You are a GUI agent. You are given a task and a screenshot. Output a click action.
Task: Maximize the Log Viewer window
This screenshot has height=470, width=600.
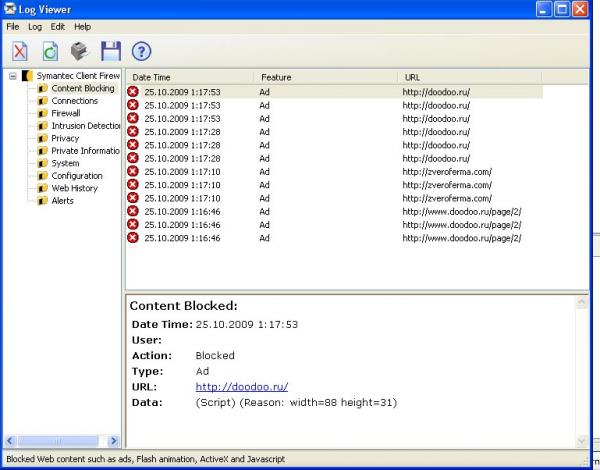point(562,9)
